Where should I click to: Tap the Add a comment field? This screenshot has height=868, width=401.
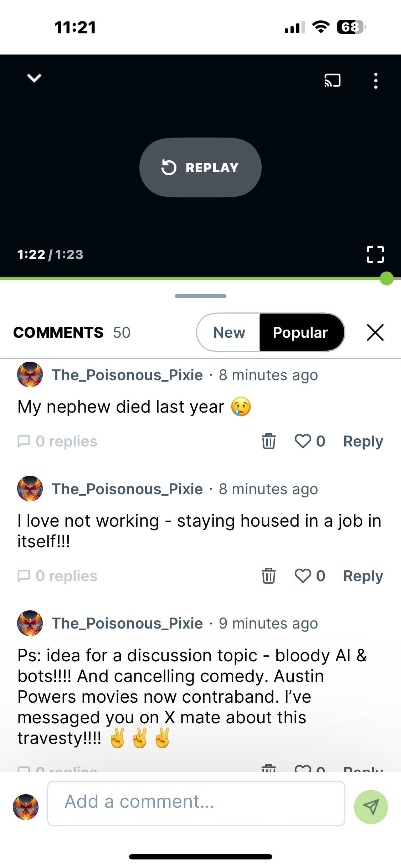[196, 803]
